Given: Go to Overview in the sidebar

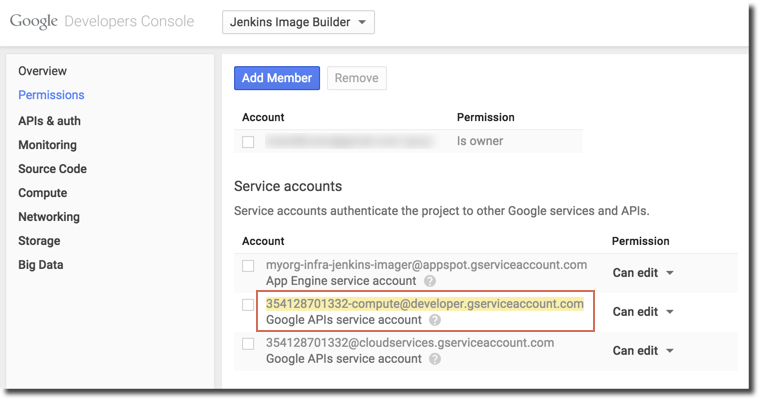Looking at the screenshot, I should pos(43,71).
